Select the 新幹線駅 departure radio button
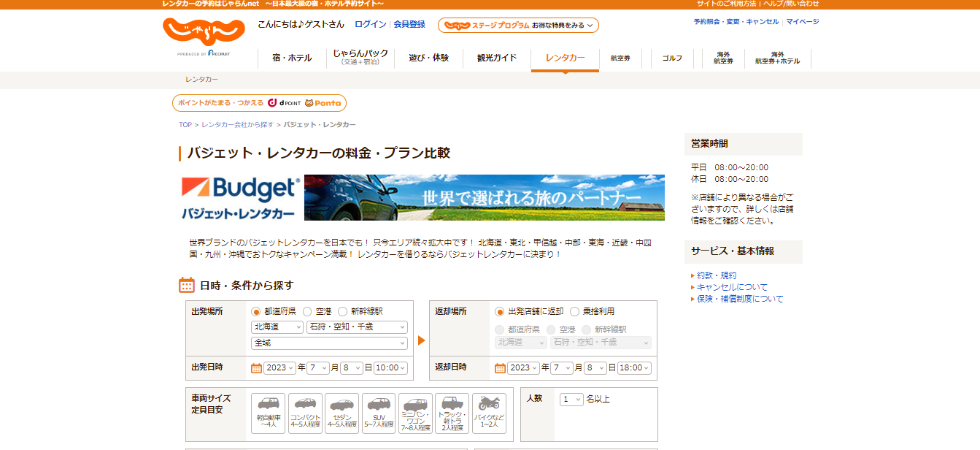The width and height of the screenshot is (980, 450). tap(343, 311)
